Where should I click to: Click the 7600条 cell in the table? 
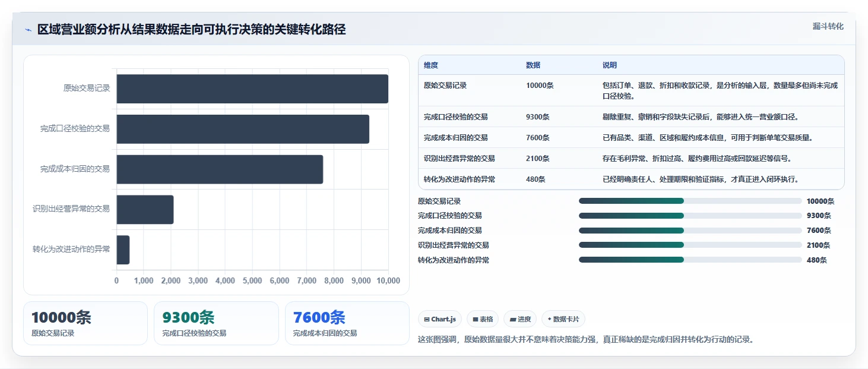coord(538,138)
